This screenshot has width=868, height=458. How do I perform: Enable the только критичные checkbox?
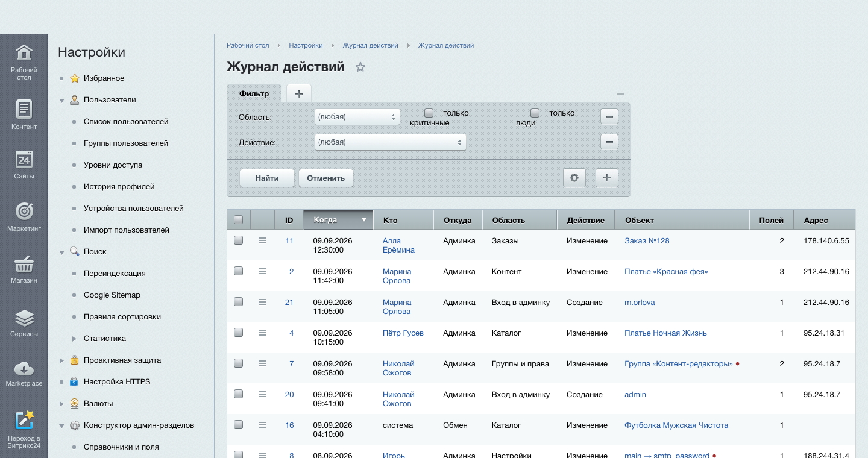[x=429, y=113]
